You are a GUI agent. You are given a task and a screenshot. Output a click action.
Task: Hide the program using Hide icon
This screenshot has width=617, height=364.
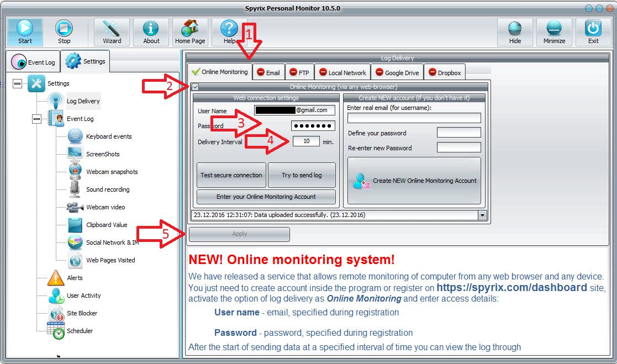point(515,32)
